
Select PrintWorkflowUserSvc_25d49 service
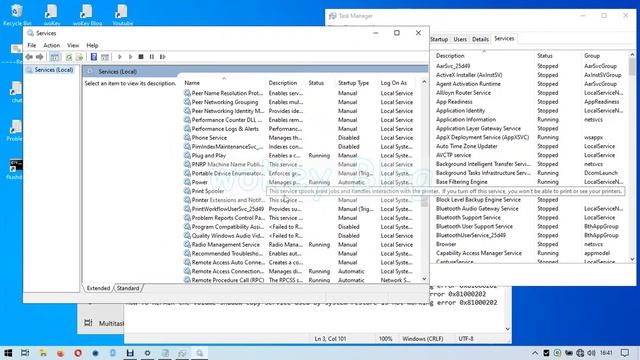[301, 209]
